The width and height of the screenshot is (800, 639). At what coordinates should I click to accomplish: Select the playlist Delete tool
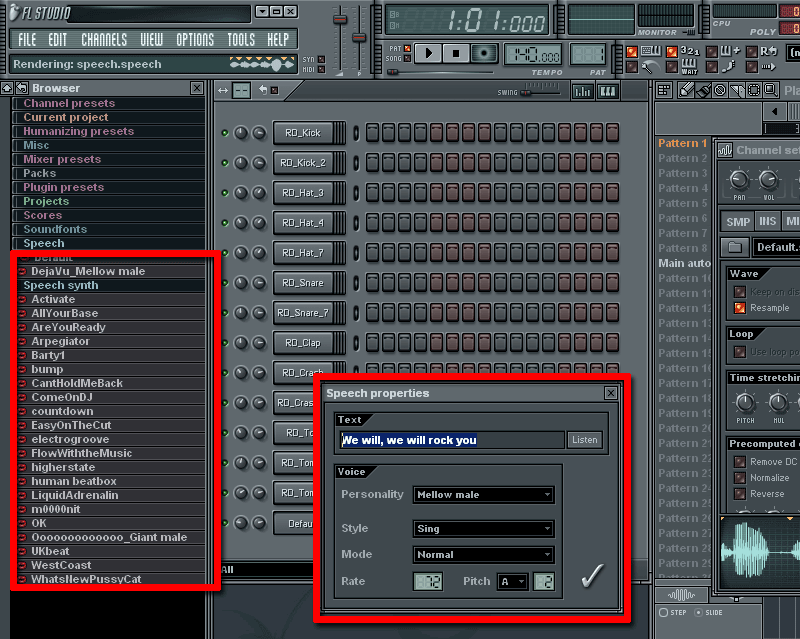click(x=720, y=90)
